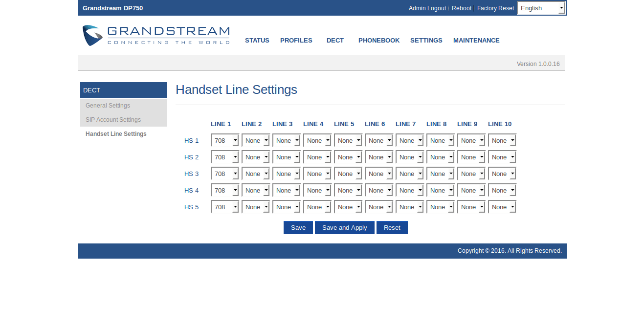644x329 pixels.
Task: Open HS 5 Line 10 dropdown
Action: point(502,207)
